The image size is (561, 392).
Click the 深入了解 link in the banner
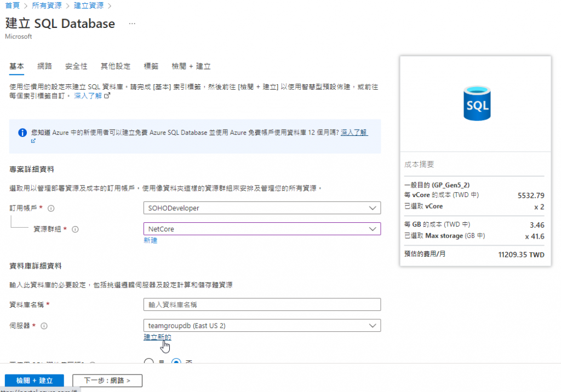click(x=354, y=132)
